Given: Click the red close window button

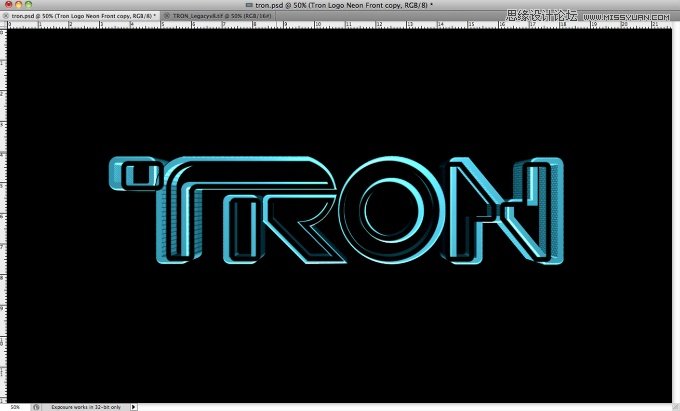Looking at the screenshot, I should tap(8, 5).
